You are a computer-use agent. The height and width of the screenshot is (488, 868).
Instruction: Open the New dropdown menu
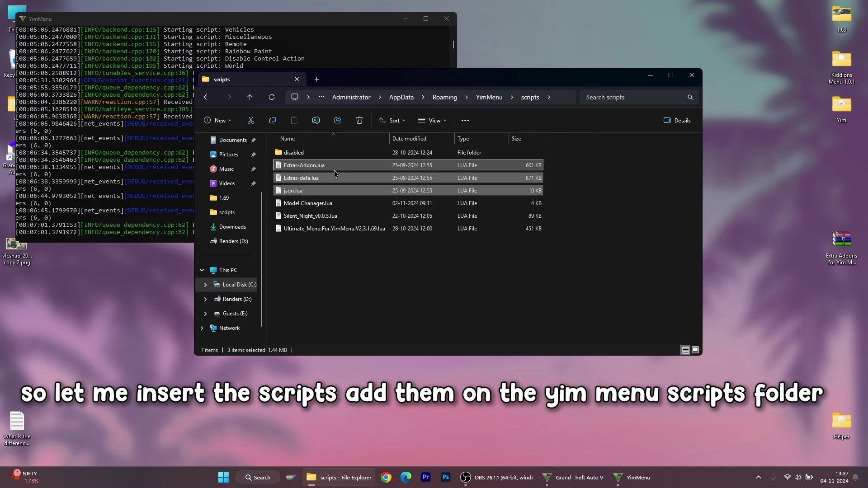coord(217,121)
